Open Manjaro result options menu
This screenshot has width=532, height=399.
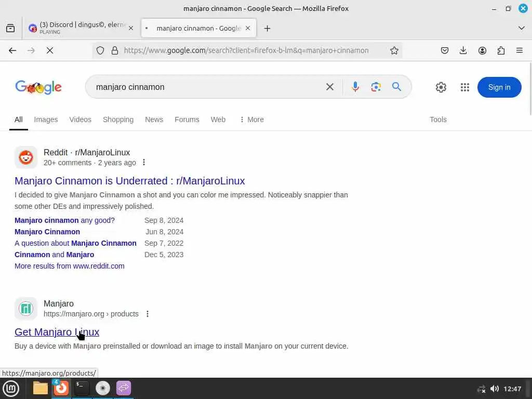coord(147,314)
